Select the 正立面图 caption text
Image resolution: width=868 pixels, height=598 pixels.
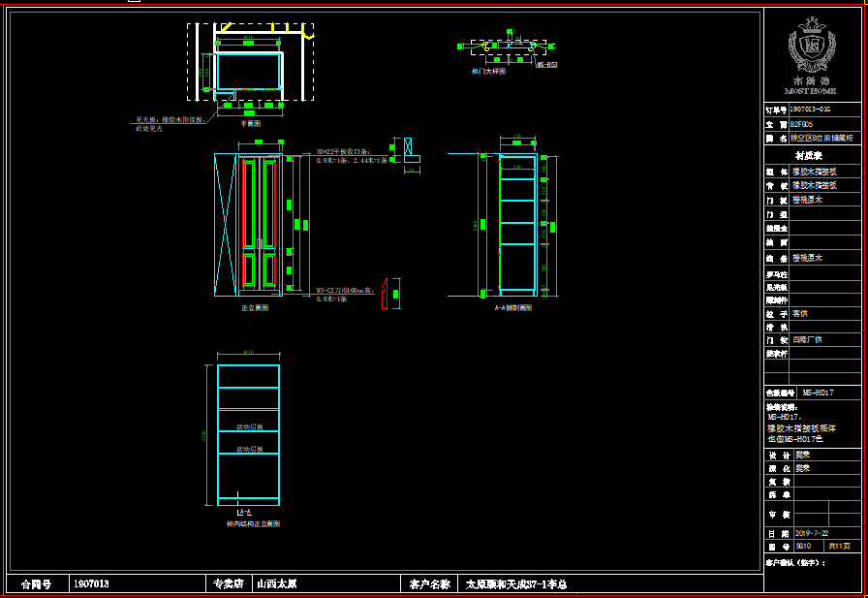click(255, 307)
